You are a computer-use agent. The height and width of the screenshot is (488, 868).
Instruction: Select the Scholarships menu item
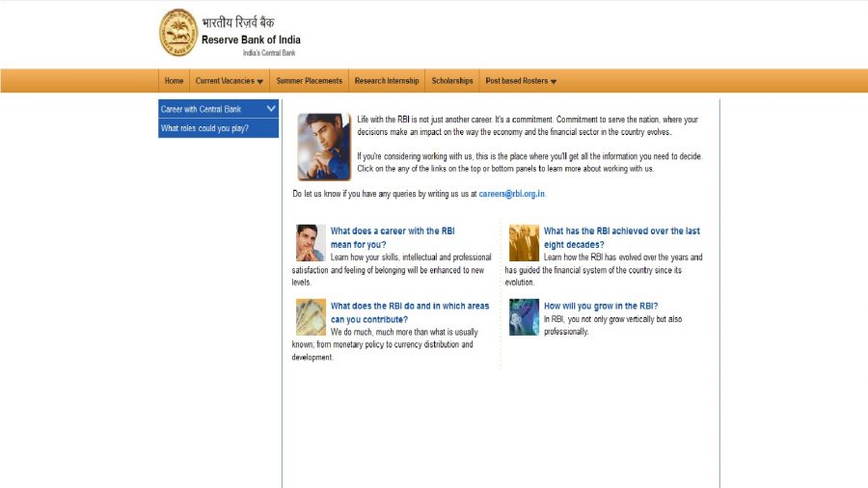[x=452, y=81]
